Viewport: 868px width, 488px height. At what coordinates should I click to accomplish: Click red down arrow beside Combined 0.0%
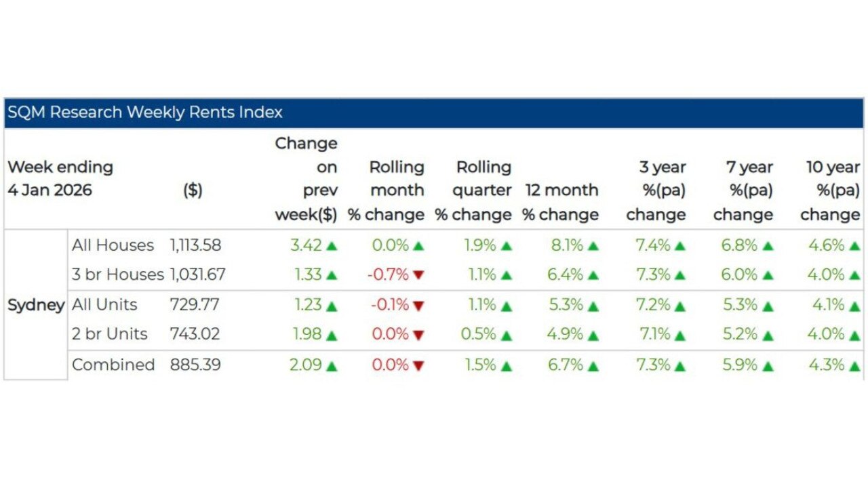(418, 366)
